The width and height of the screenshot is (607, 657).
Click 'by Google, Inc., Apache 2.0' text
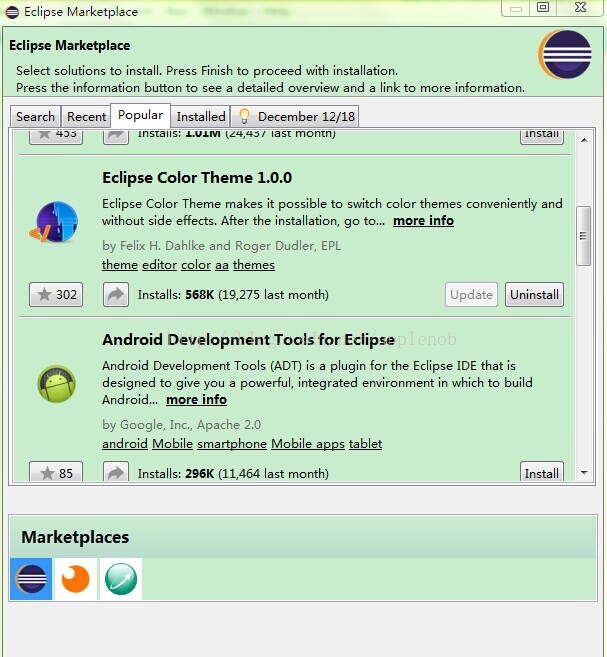coord(181,425)
